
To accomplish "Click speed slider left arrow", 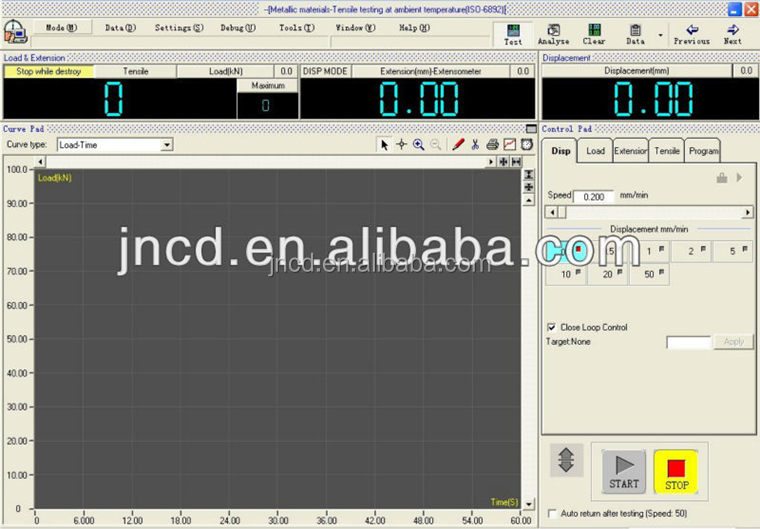I will (552, 212).
